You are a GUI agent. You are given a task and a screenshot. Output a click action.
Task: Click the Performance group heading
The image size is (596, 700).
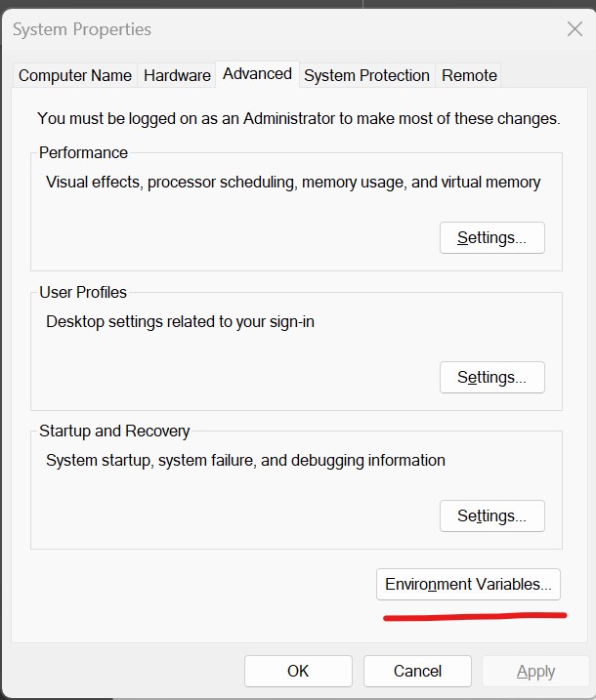coord(83,153)
